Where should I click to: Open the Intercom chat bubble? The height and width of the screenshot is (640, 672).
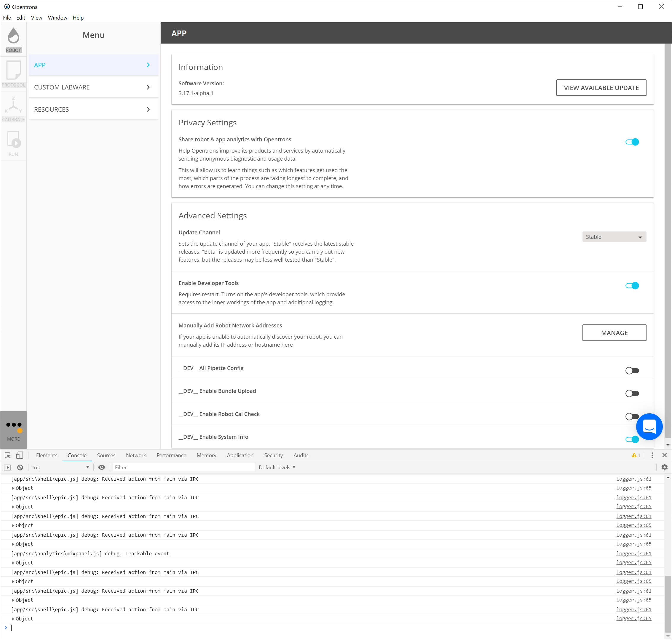click(x=649, y=426)
